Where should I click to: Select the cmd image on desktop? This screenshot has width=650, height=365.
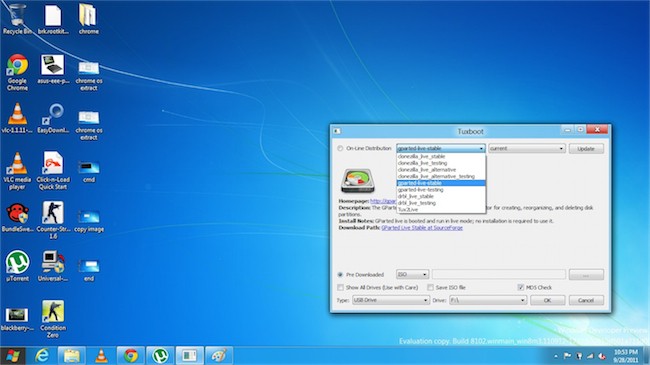point(89,171)
